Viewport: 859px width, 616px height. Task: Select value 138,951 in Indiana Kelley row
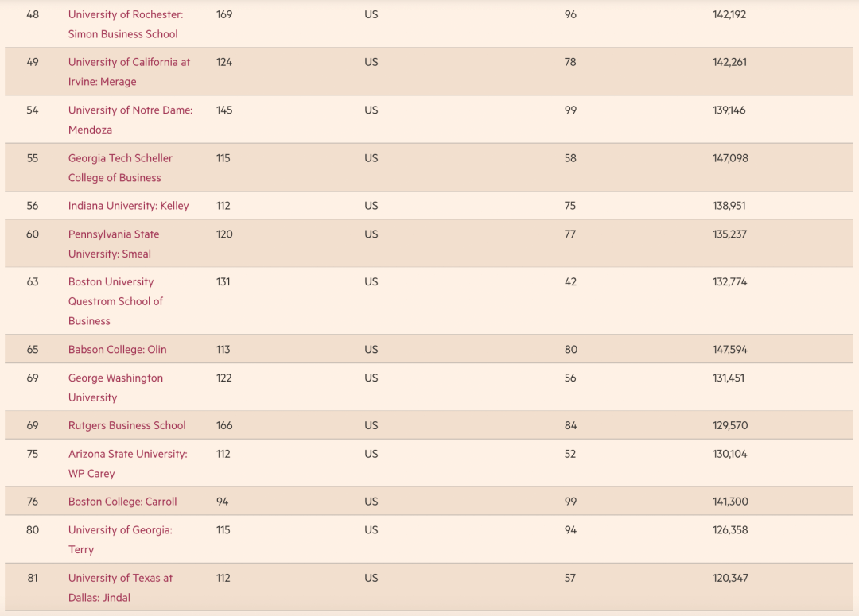[729, 206]
